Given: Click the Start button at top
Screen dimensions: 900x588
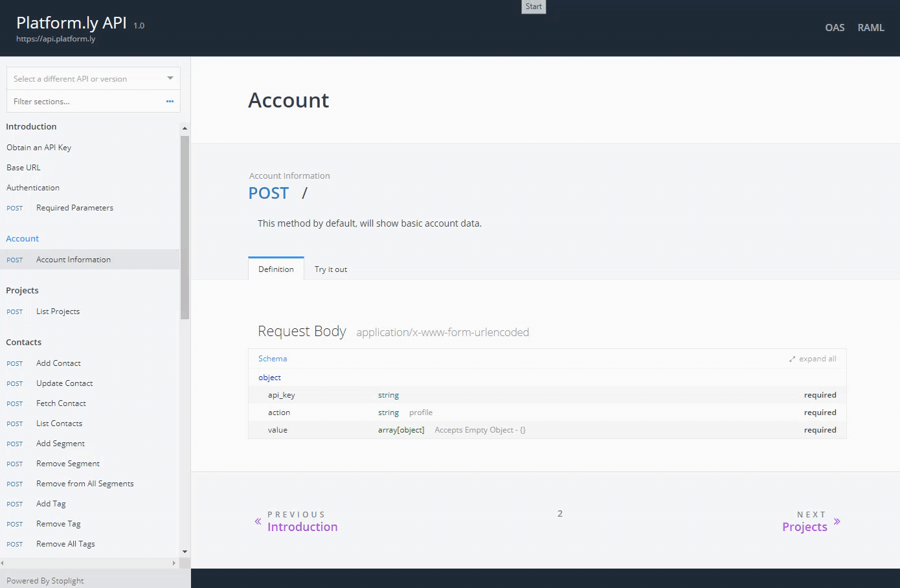Looking at the screenshot, I should [x=534, y=6].
